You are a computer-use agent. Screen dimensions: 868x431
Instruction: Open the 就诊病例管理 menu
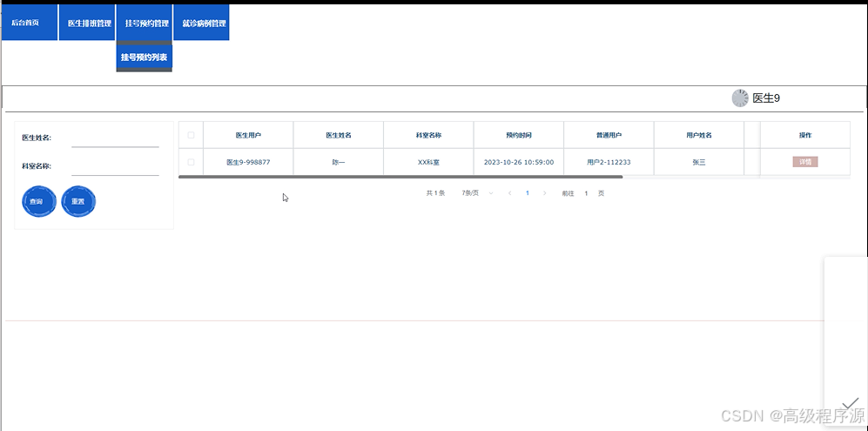click(201, 23)
